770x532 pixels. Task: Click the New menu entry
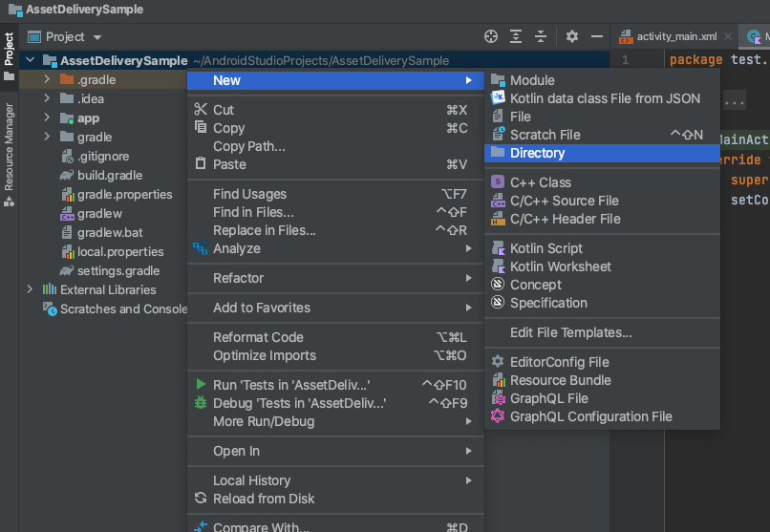pyautogui.click(x=335, y=80)
